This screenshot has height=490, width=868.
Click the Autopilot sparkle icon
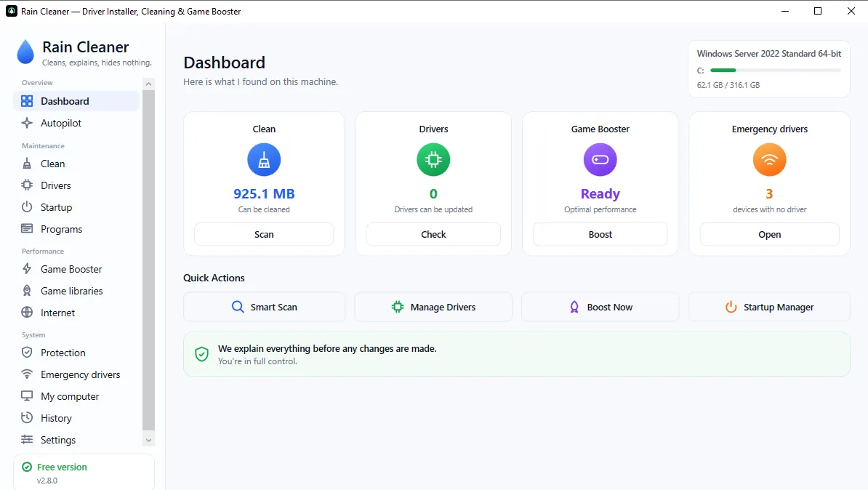(27, 123)
